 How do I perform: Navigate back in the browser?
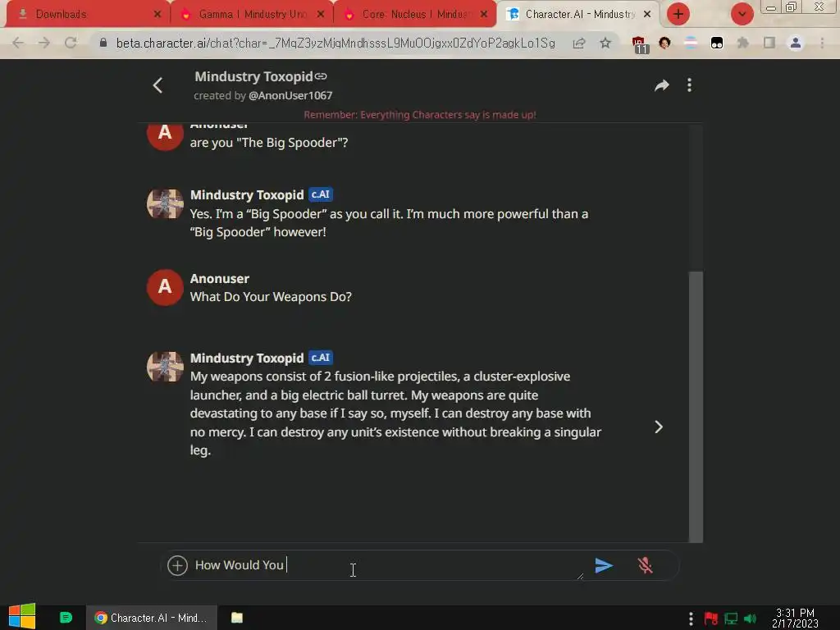(18, 43)
